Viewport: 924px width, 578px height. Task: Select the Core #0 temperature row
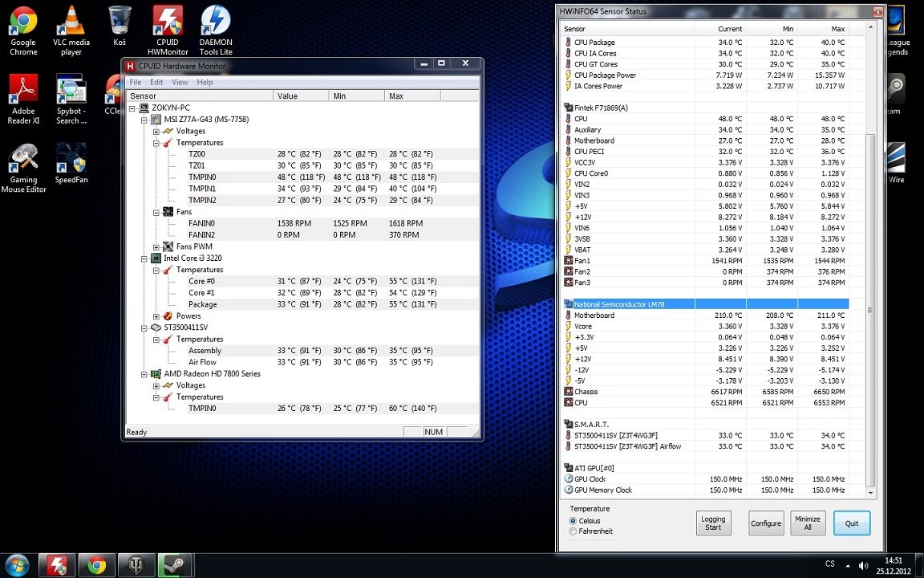coord(333,281)
